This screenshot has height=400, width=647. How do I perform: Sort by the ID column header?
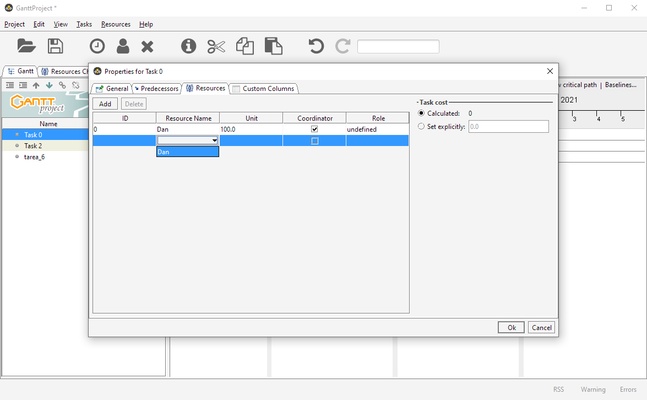pos(125,118)
